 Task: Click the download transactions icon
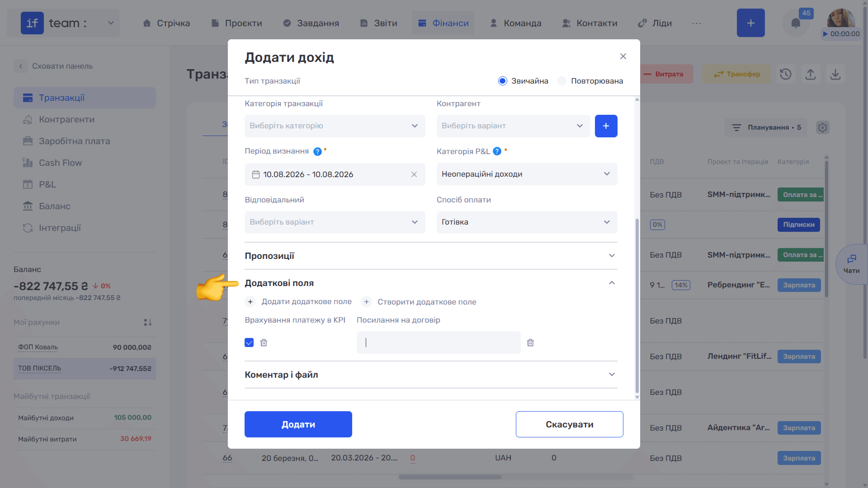(835, 74)
